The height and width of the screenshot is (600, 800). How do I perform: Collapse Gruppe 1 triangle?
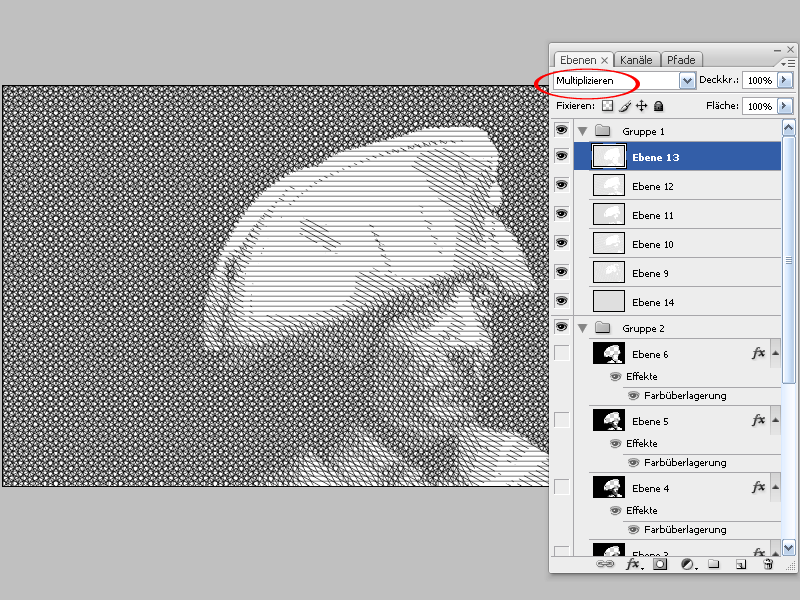coord(582,132)
